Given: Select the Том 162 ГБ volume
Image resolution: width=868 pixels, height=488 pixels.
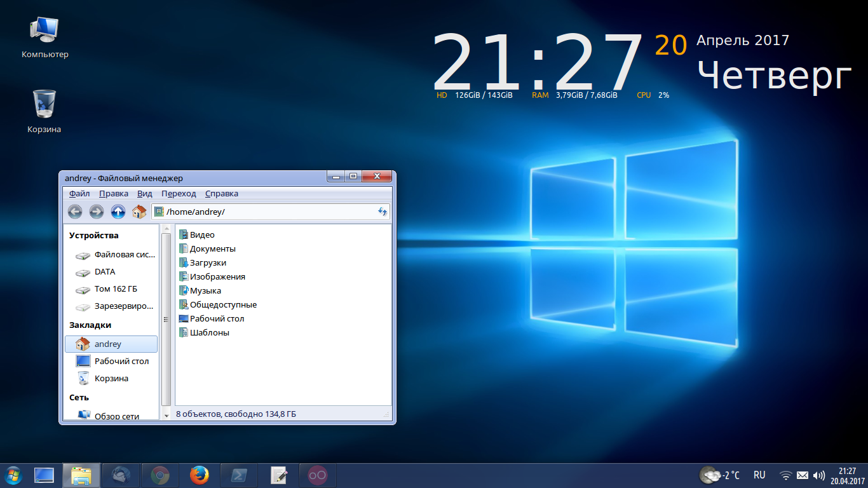Looking at the screenshot, I should pos(111,289).
